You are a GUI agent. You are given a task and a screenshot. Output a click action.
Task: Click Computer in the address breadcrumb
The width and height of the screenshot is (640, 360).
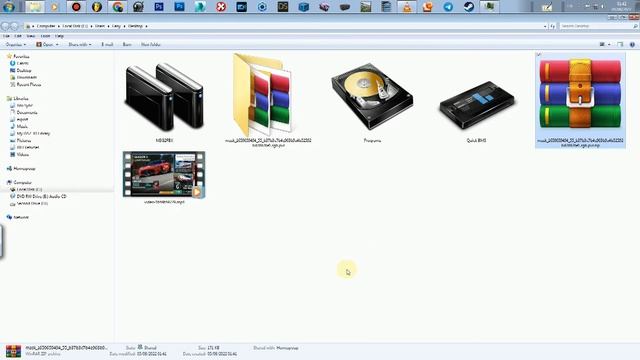pos(46,26)
